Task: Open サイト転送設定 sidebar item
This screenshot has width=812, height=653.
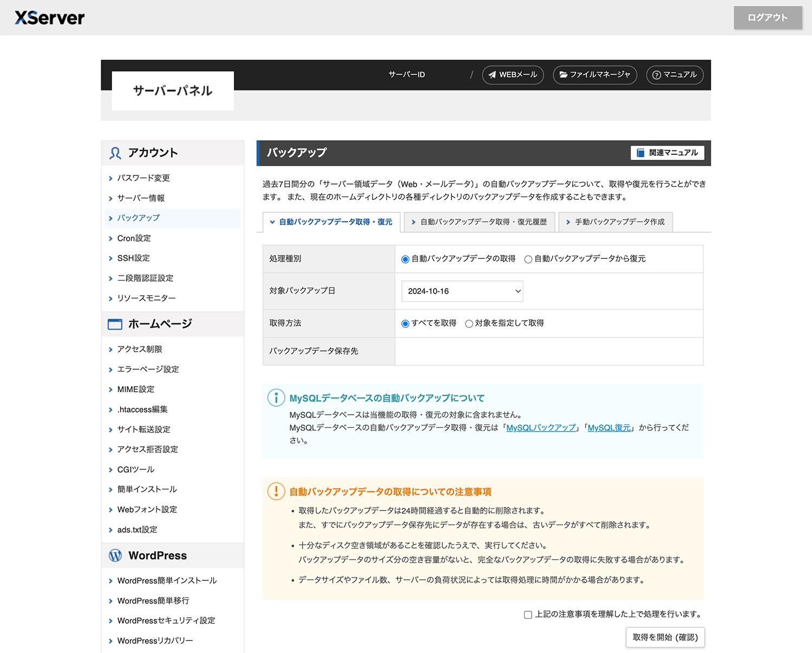Action: pos(143,429)
